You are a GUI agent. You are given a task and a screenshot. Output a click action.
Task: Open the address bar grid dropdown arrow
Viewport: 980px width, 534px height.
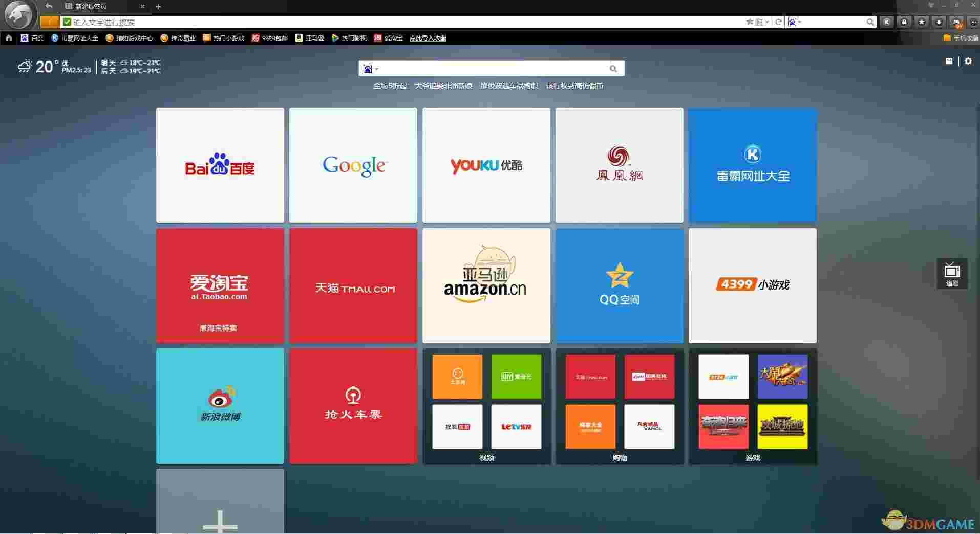click(x=766, y=22)
